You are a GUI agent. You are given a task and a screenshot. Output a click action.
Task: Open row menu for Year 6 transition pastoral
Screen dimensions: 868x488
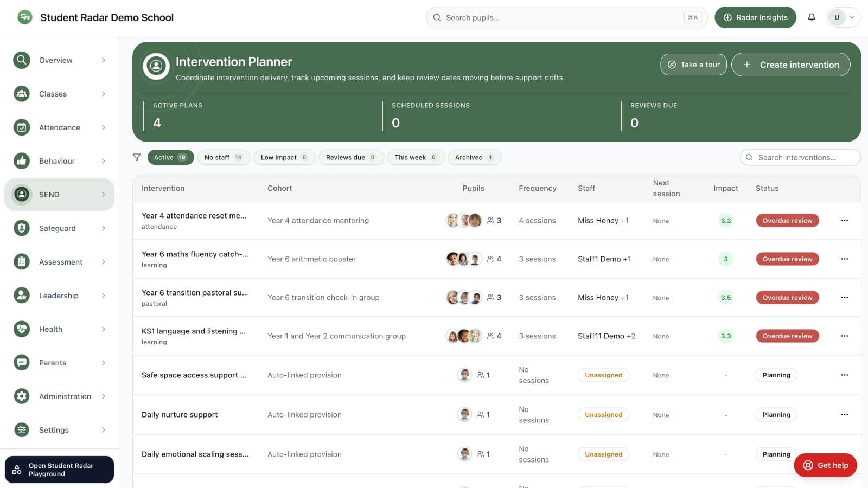(845, 298)
